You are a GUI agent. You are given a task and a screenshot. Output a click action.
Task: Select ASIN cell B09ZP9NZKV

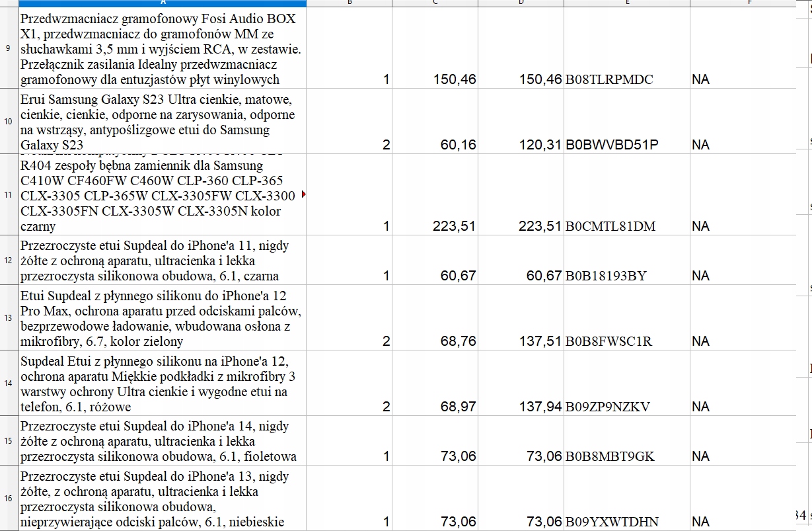tap(627, 383)
